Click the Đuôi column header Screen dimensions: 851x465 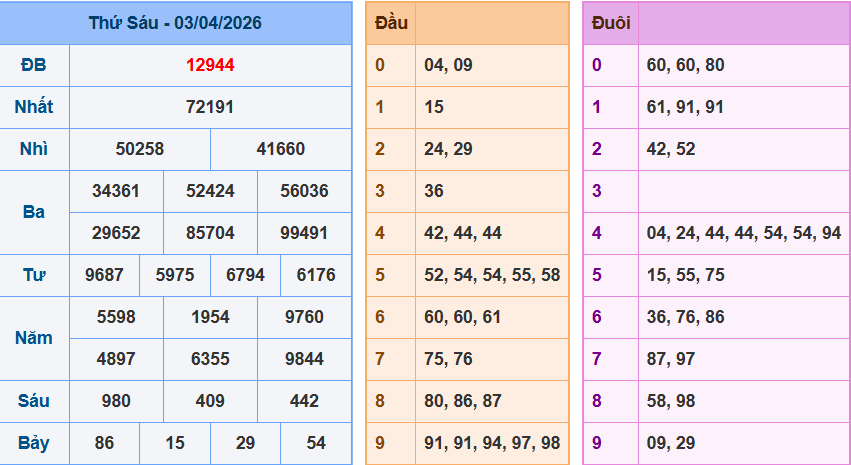pyautogui.click(x=611, y=23)
